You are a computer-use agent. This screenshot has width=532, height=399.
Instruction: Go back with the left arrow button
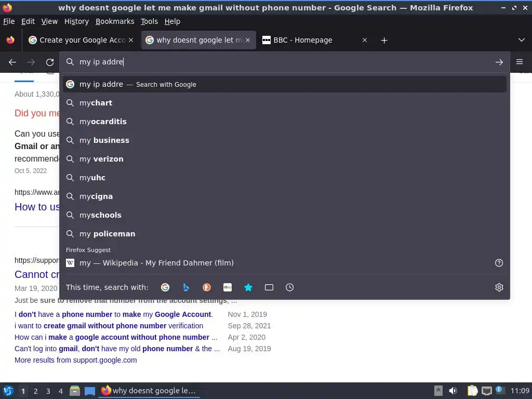click(x=12, y=62)
